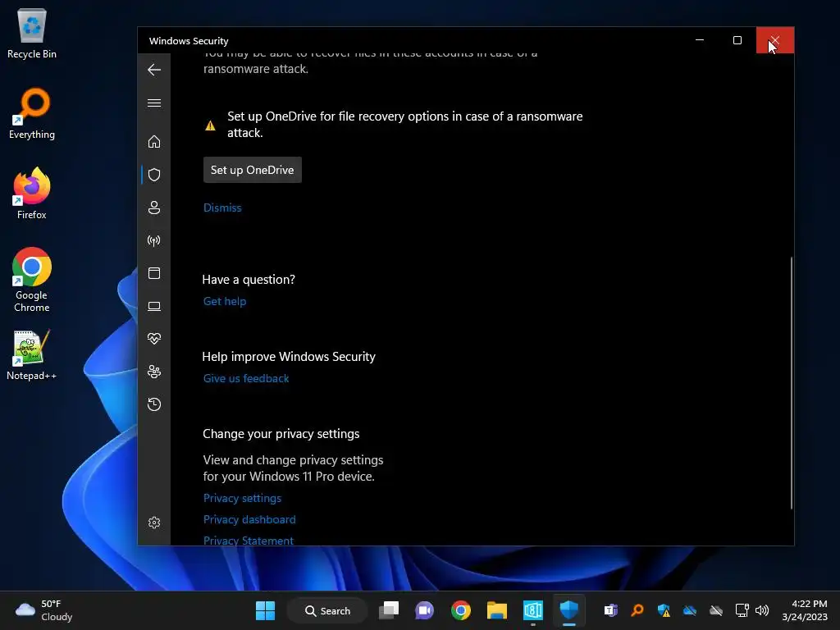840x630 pixels.
Task: Open the weather widget showing 50°F Cloudy
Action: pos(44,610)
